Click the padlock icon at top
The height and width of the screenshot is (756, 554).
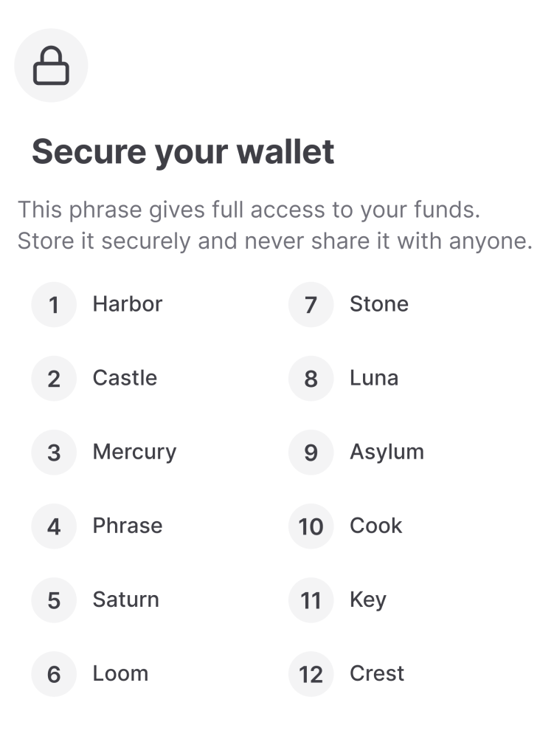[51, 66]
